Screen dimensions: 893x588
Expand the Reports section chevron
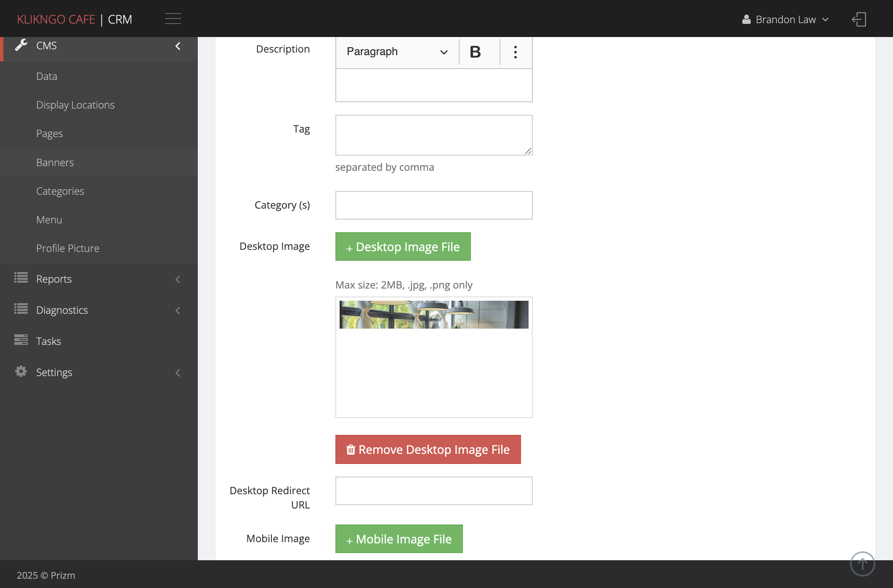[178, 279]
